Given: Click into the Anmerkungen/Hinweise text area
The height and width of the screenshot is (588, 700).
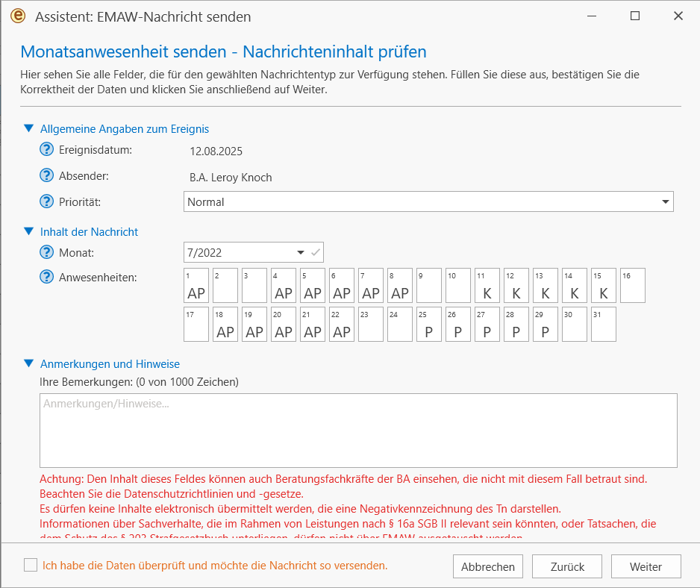Looking at the screenshot, I should (358, 431).
